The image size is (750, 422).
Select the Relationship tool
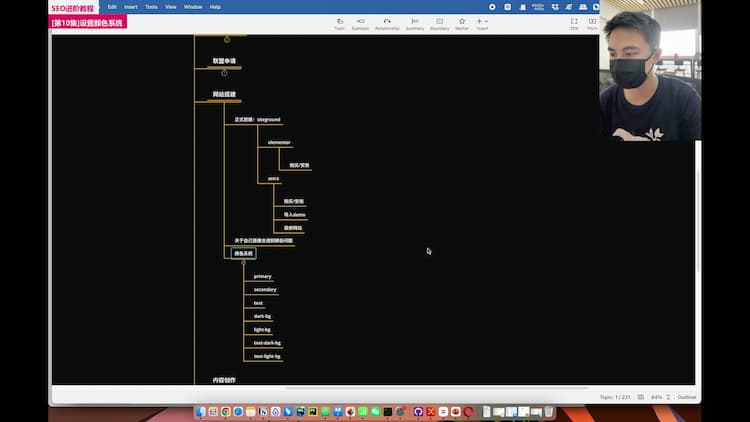(387, 22)
